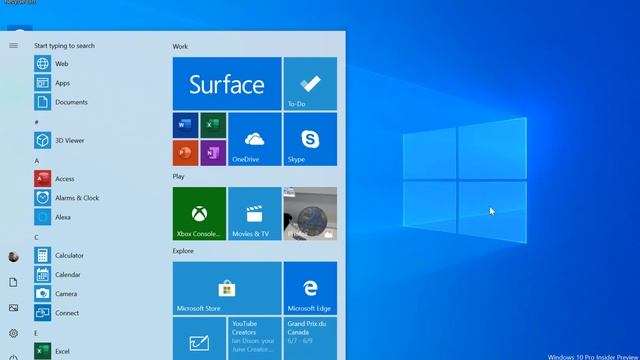Open the Surface tile
Screen dimensions: 640x360
coord(227,84)
